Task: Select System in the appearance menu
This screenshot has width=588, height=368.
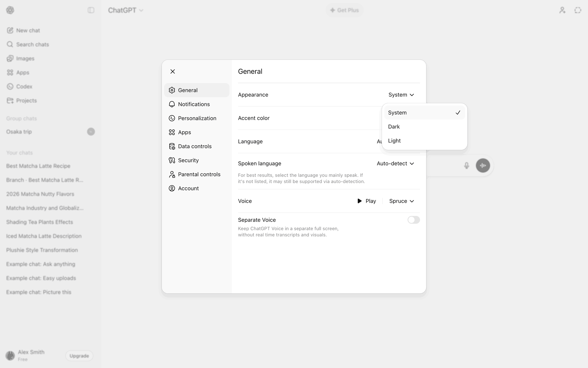Action: (x=424, y=113)
